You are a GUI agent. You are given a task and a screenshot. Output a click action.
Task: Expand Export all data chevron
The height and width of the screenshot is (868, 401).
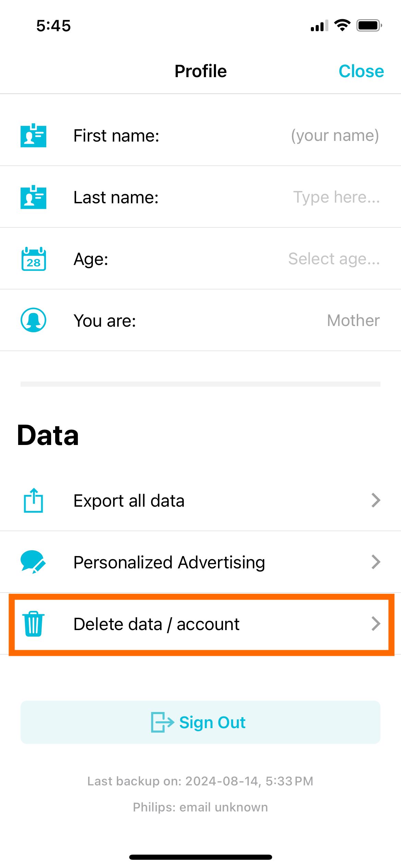(376, 501)
